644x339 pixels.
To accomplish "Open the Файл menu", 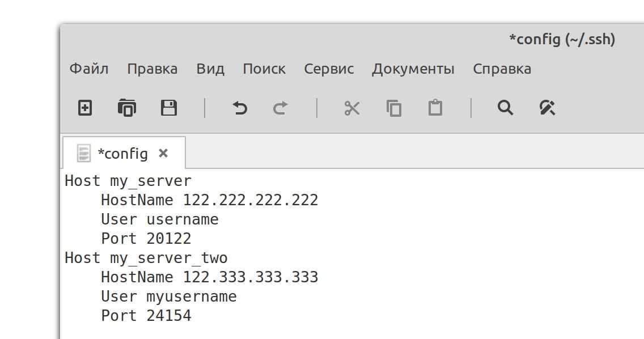I will [x=89, y=69].
